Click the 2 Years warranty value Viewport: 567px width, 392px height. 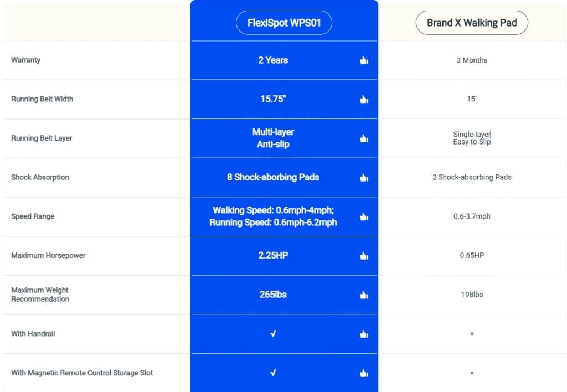[273, 60]
